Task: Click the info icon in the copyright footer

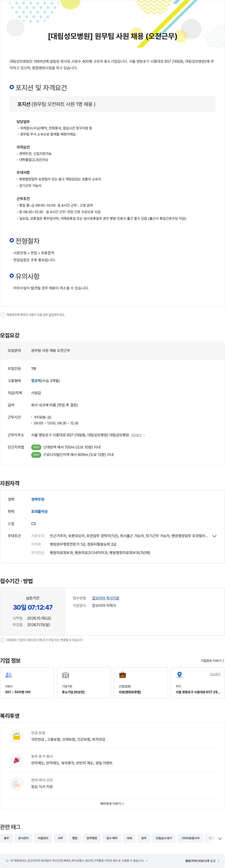Action: [7, 861]
